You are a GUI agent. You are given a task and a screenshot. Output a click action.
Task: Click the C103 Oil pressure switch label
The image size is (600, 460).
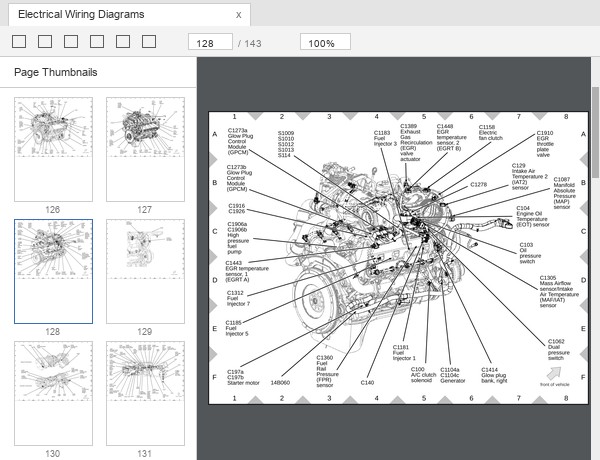530,253
